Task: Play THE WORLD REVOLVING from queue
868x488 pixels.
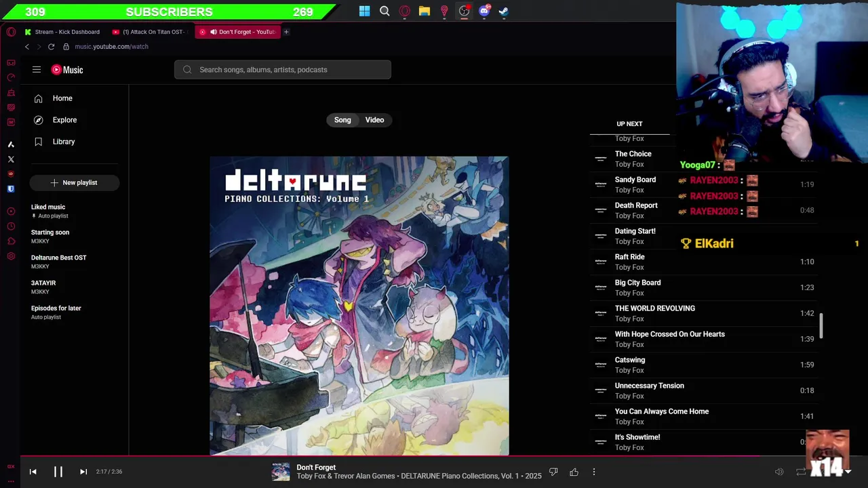Action: pos(703,313)
